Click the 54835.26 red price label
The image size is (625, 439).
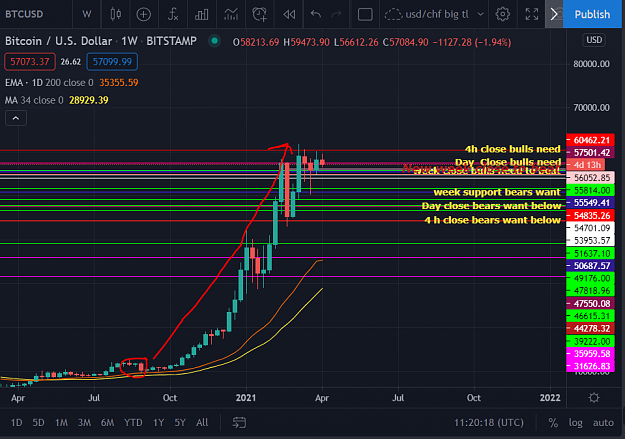click(590, 215)
